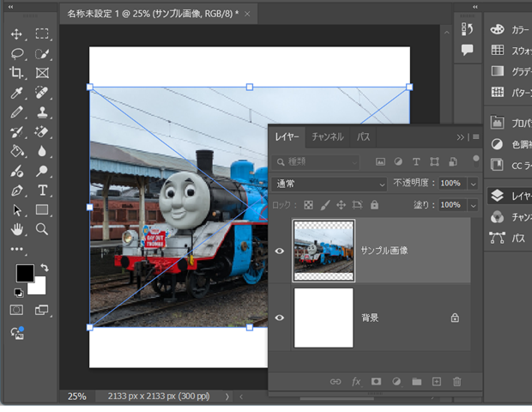
Task: Toggle lock transparent pixels
Action: coord(308,205)
